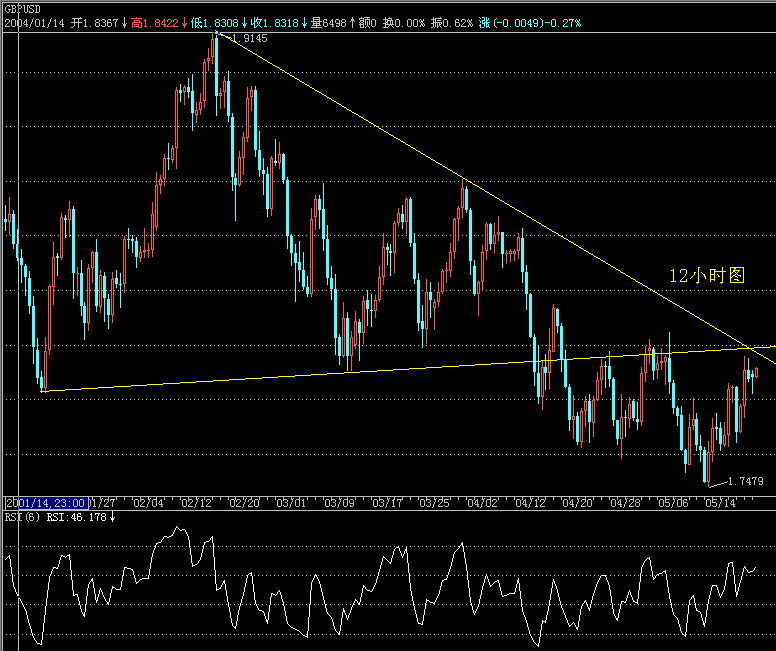
Task: Click the 02/04 date axis label
Action: (x=148, y=503)
